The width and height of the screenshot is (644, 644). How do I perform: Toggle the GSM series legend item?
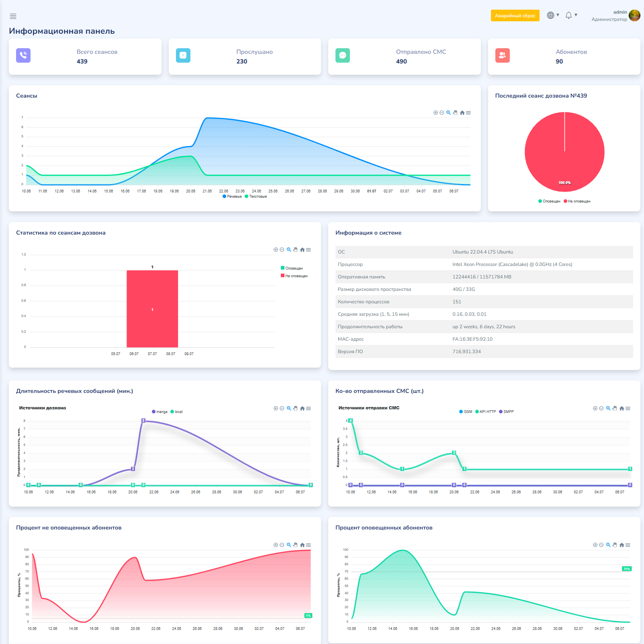466,412
